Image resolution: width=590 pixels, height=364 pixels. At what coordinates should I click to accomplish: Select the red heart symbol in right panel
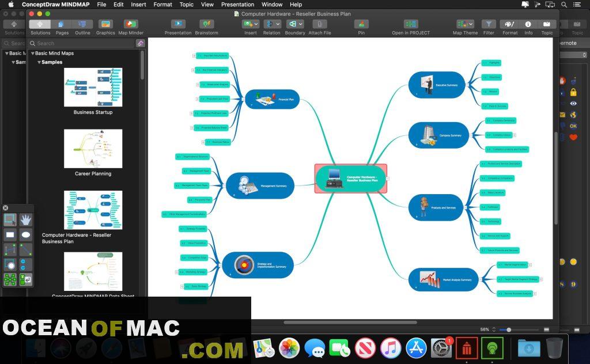pos(573,137)
